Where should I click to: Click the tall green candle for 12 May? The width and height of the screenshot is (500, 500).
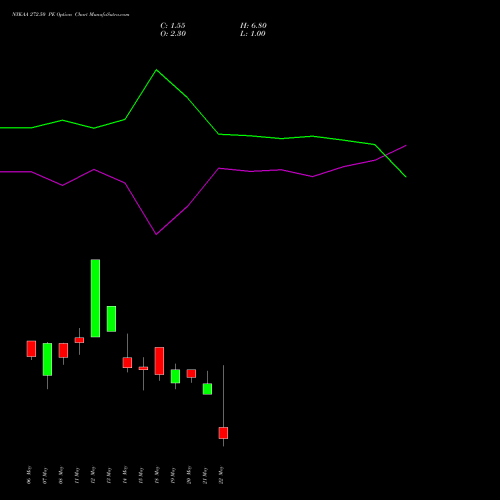click(x=95, y=298)
